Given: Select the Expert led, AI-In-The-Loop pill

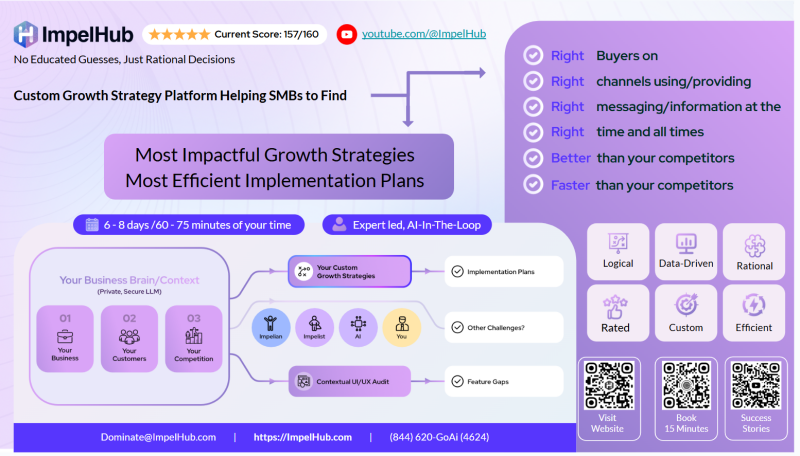Looking at the screenshot, I should point(407,225).
